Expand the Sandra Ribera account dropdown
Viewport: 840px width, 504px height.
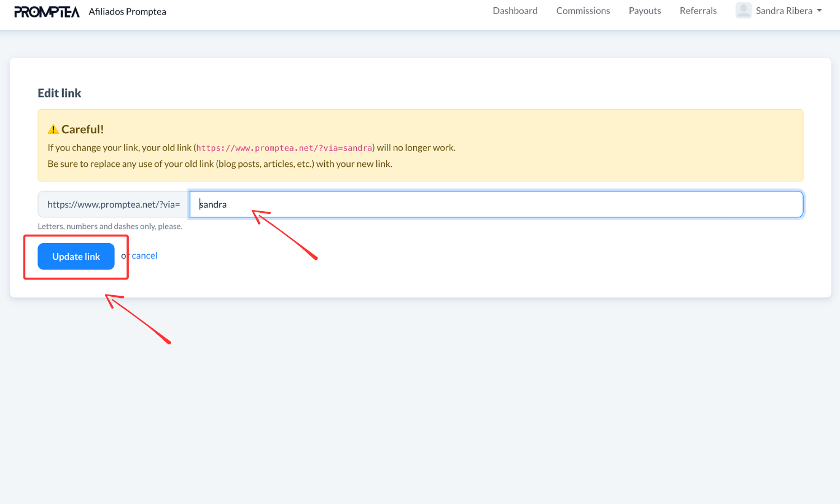click(x=788, y=11)
